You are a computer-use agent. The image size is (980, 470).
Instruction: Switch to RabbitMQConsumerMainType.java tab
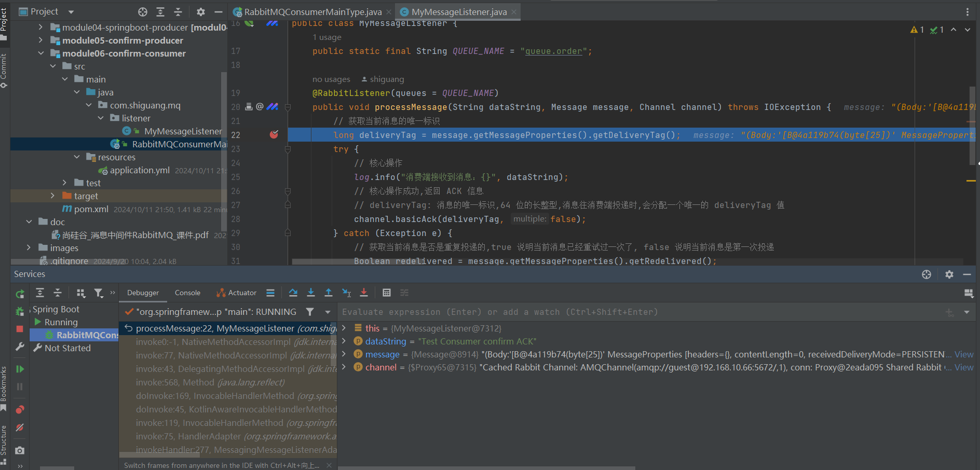coord(313,11)
